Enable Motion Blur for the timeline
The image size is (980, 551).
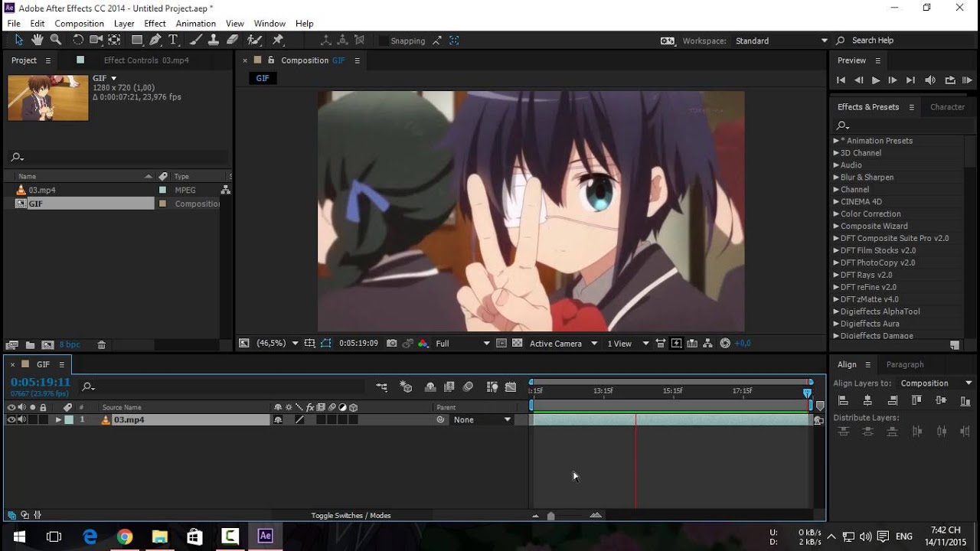[468, 387]
